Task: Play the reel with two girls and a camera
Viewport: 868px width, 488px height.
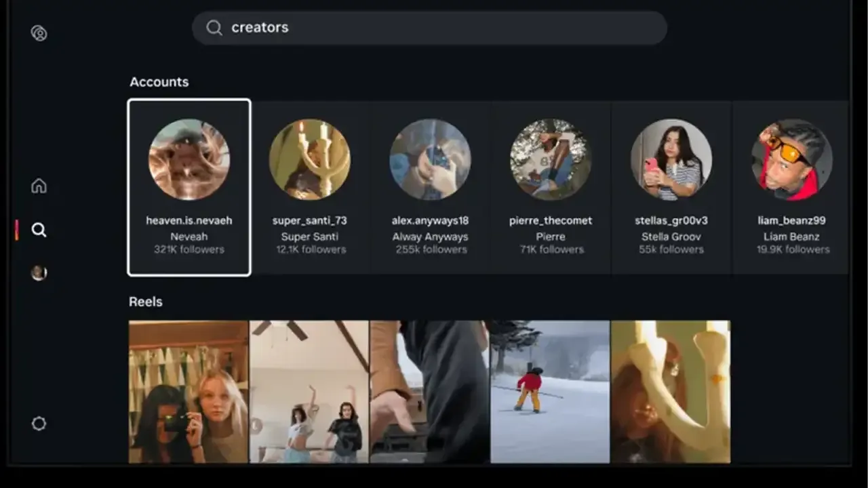Action: [x=189, y=392]
